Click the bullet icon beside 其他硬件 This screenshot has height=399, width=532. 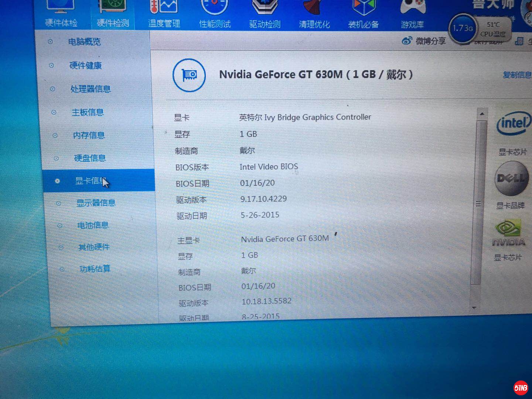point(61,248)
